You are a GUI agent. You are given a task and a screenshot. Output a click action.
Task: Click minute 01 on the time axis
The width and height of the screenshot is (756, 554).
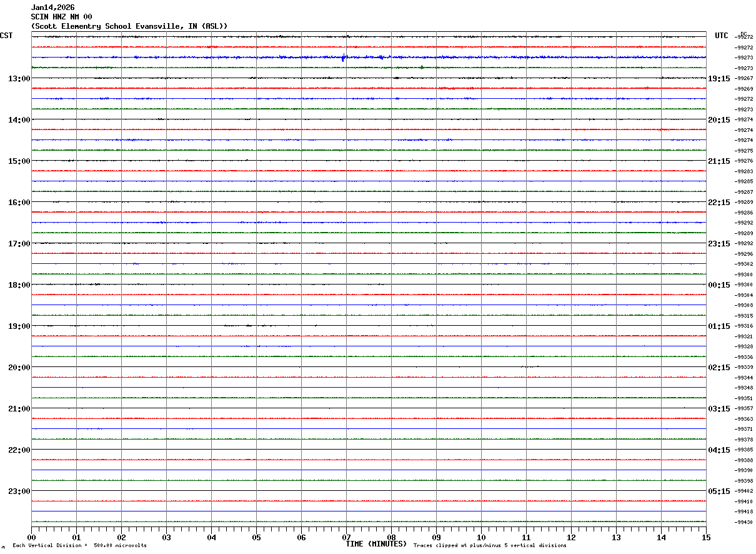(x=76, y=537)
